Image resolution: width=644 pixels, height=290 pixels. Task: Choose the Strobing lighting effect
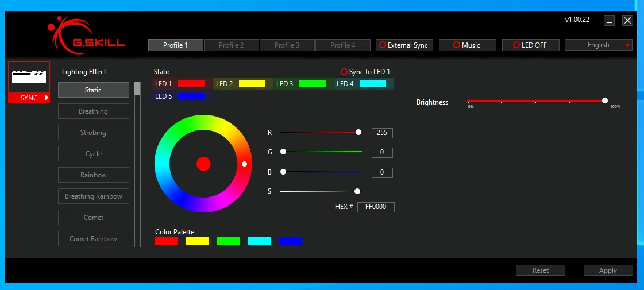[94, 133]
